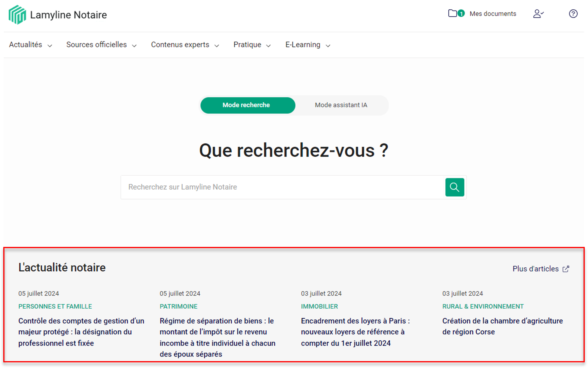
Task: Open the Contenus experts dropdown chevron
Action: 216,45
